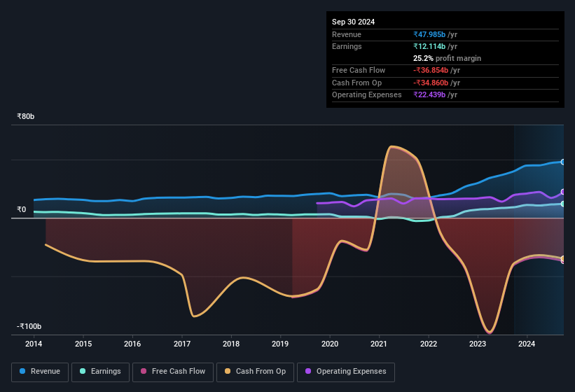Viewport: 575px width, 392px height.
Task: Click the Sep 30 2024 tooltip header
Action: 353,22
